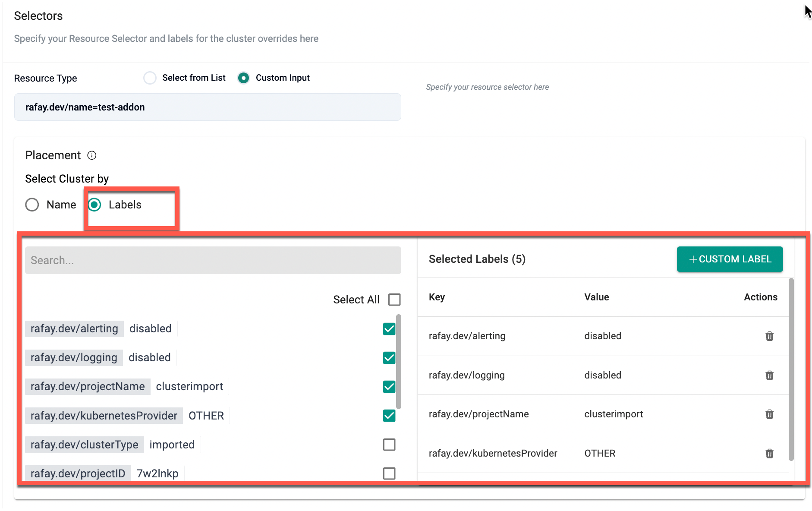Uncheck the rafay.dev/alerting disabled label
Screen dimensions: 812x511
389,329
